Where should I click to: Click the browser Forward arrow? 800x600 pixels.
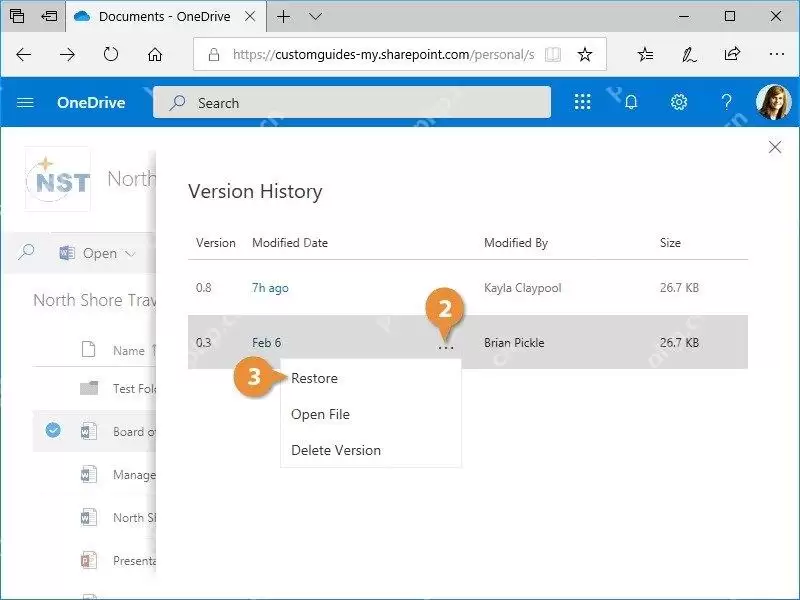coord(67,54)
